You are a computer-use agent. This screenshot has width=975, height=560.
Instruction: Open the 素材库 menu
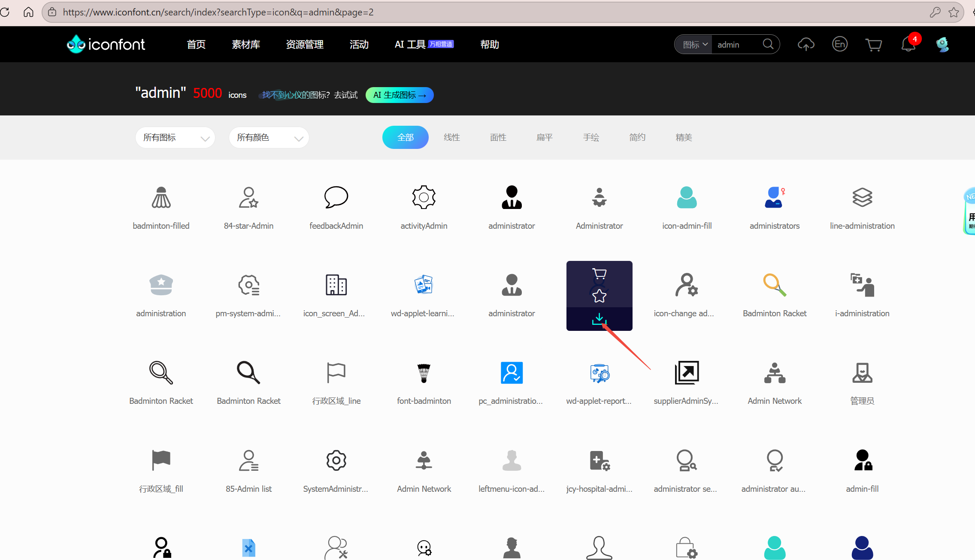(x=246, y=45)
